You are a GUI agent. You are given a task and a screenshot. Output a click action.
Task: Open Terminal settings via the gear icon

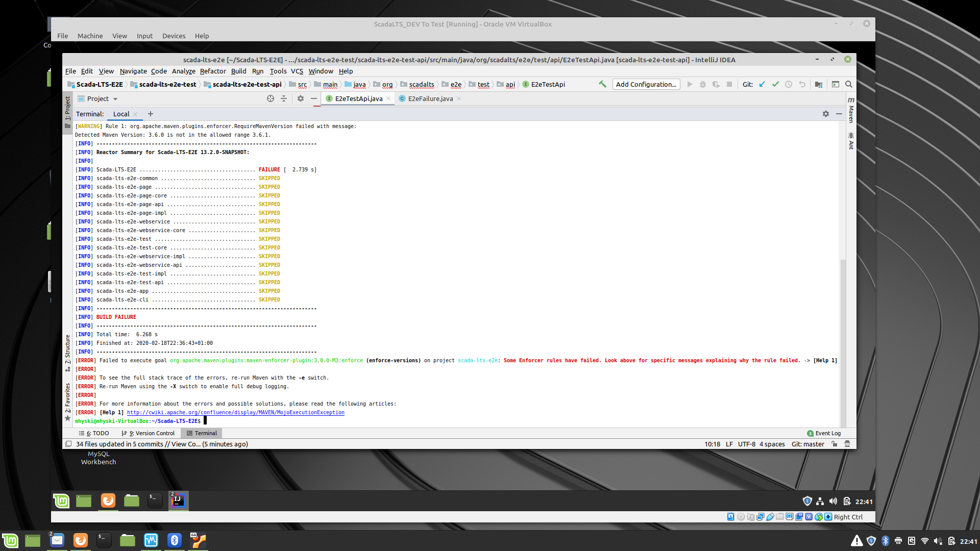coord(825,114)
